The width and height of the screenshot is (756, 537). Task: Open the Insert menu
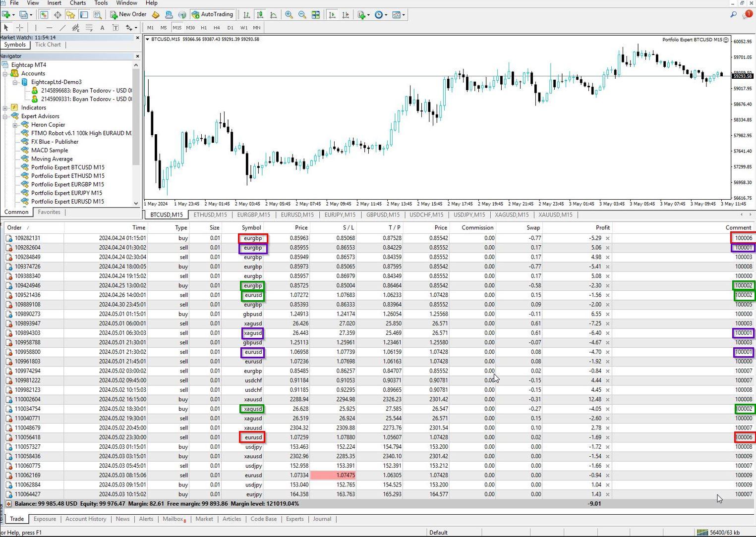(54, 3)
